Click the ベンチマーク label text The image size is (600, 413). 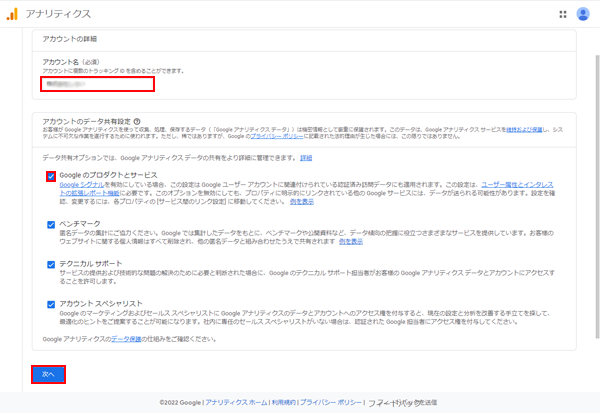point(80,224)
